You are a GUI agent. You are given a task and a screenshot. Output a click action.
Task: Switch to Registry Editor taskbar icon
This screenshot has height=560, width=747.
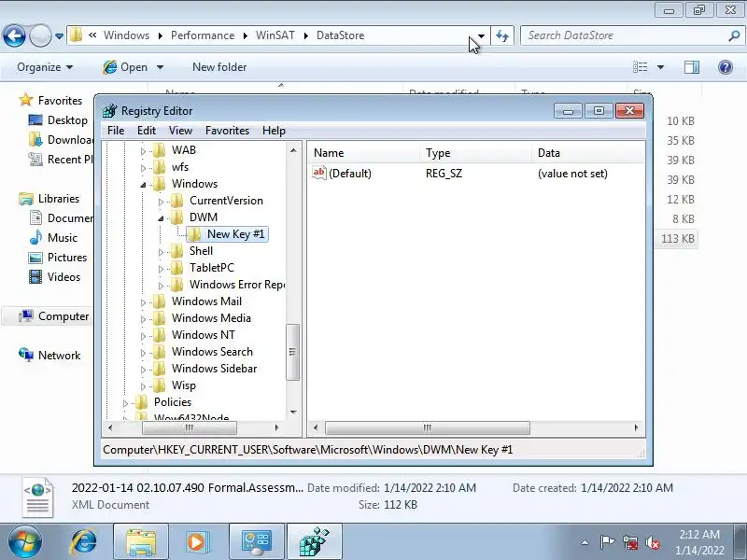click(315, 542)
